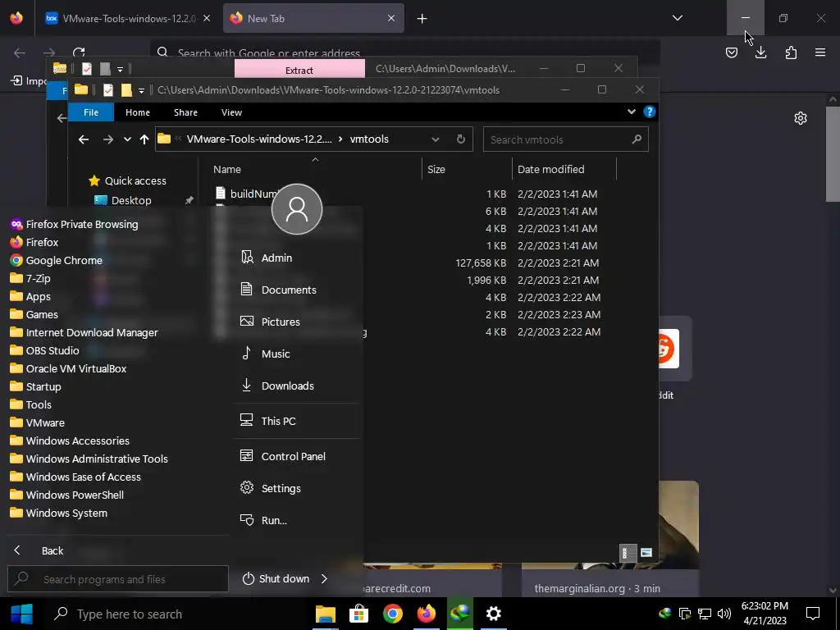
Task: Open Windows Ease of Access folder
Action: [x=75, y=477]
